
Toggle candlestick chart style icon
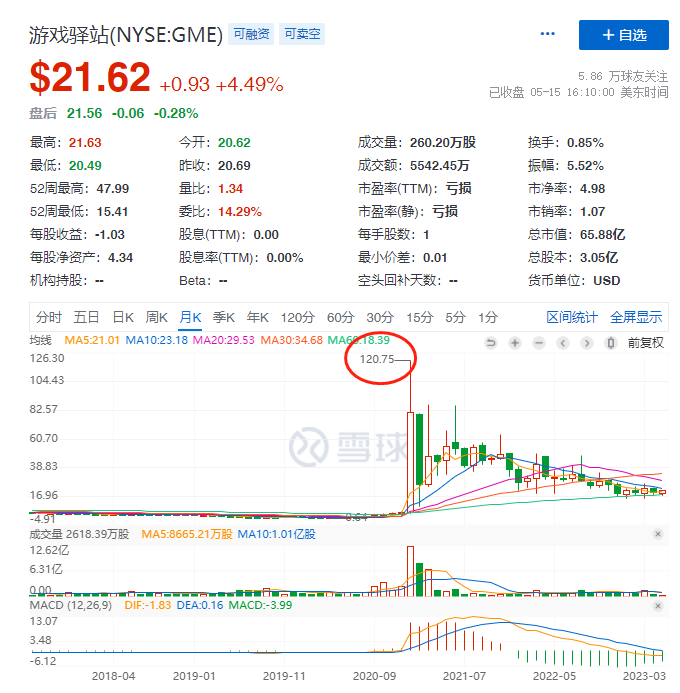pyautogui.click(x=611, y=343)
